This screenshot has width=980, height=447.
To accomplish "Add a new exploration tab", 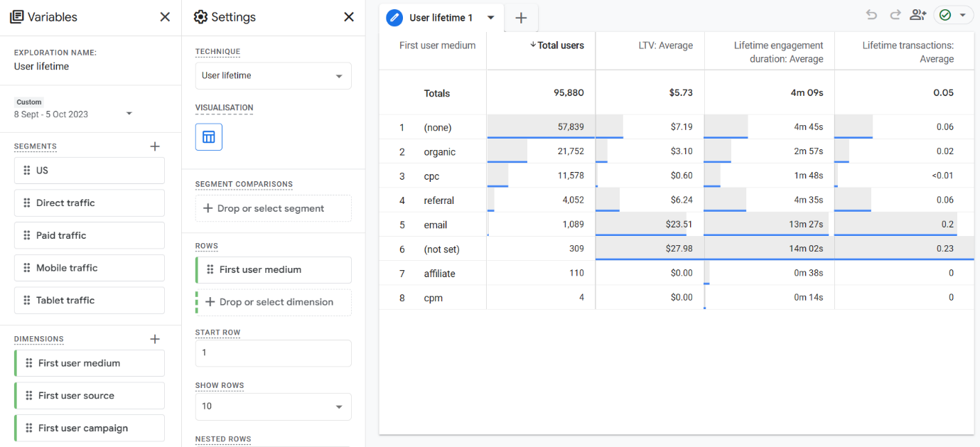I will [x=521, y=18].
